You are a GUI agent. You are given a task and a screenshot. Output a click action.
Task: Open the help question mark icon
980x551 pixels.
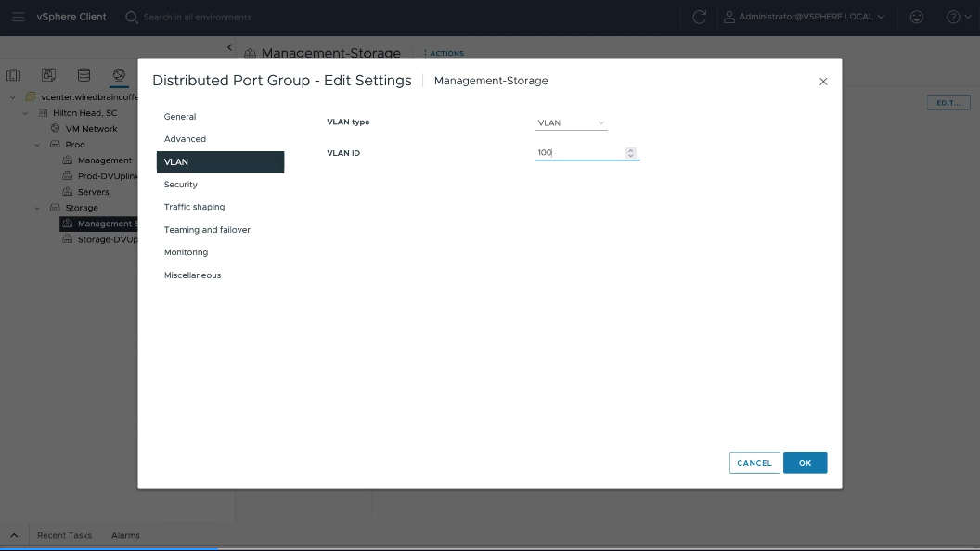coord(953,17)
